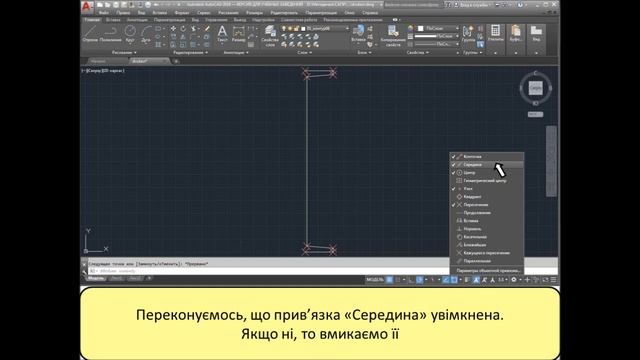Toggle the Конточка snap option

point(487,156)
